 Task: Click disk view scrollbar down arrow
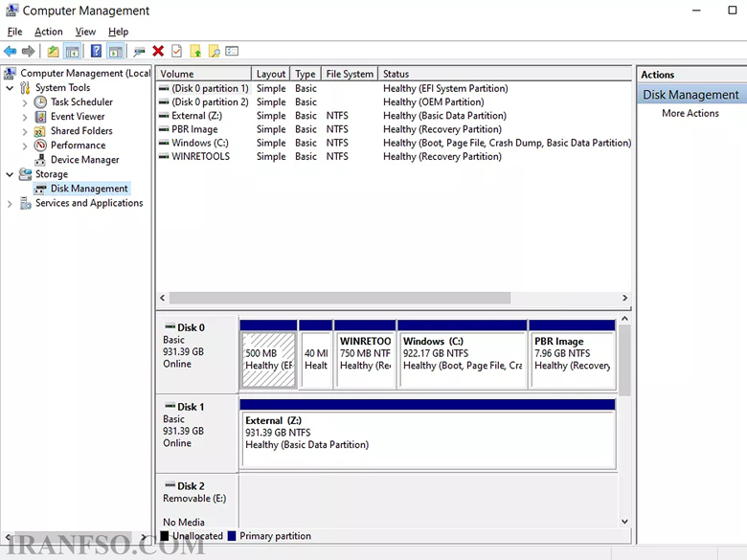coord(624,522)
